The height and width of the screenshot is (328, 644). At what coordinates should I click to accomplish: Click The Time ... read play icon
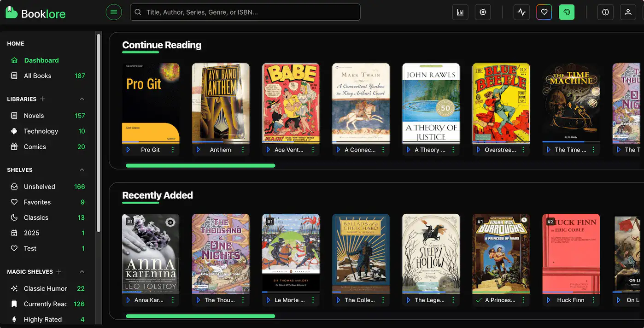pos(548,150)
